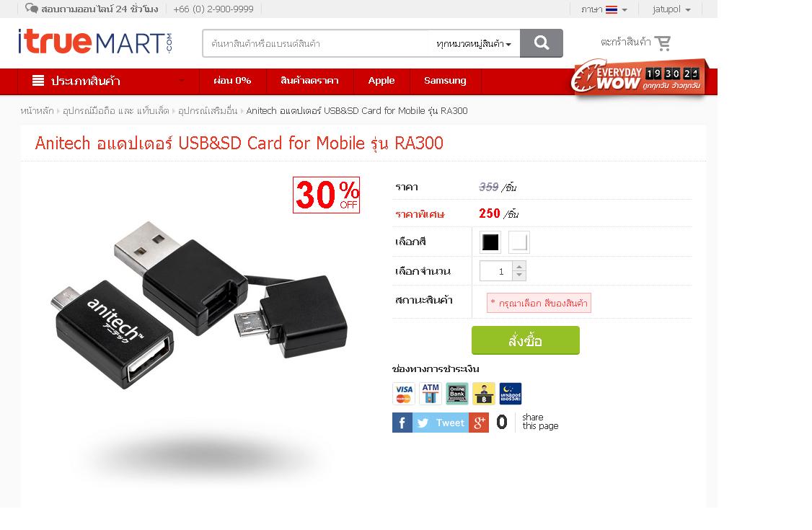Open the Apple menu item
The width and height of the screenshot is (812, 530).
tap(381, 81)
